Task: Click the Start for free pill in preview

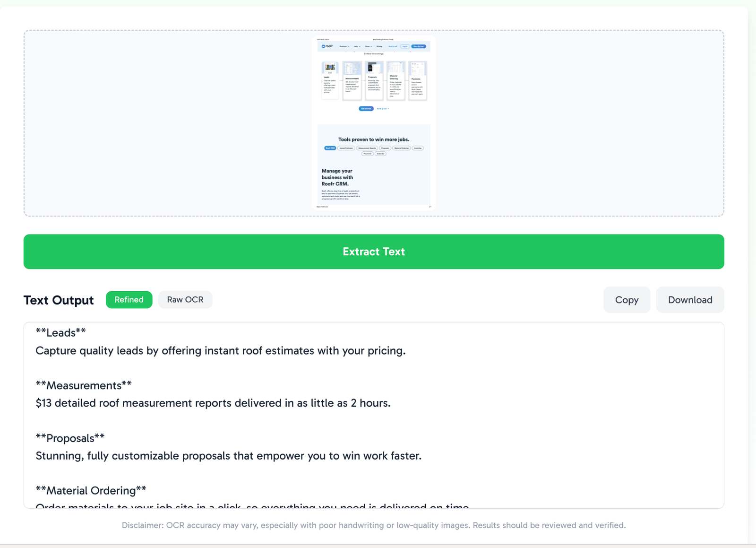Action: pyautogui.click(x=419, y=46)
